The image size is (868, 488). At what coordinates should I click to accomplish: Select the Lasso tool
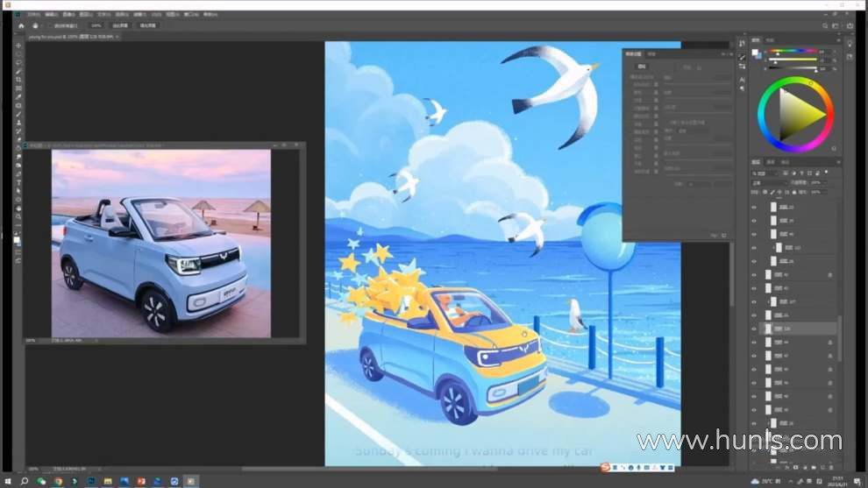click(18, 63)
